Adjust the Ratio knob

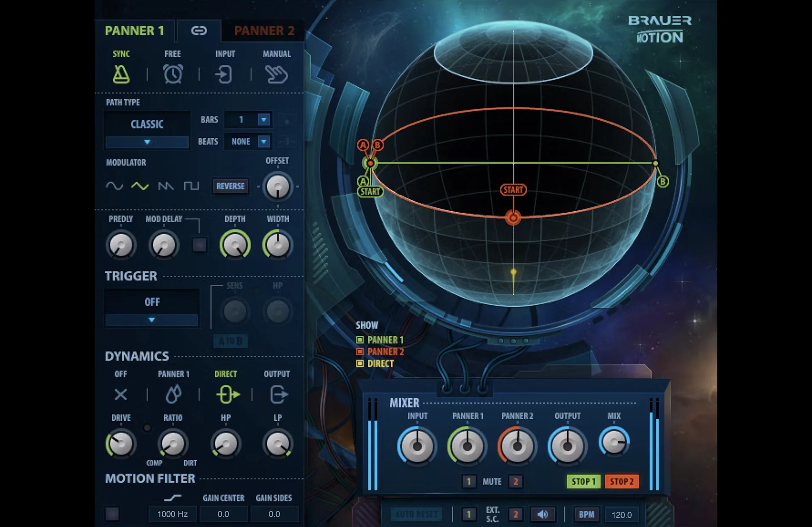pyautogui.click(x=173, y=443)
